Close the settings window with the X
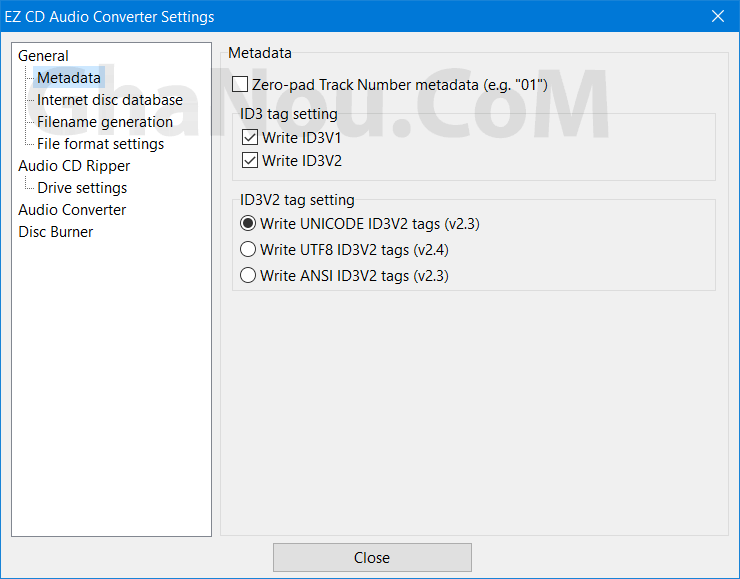The image size is (740, 579). tap(718, 17)
